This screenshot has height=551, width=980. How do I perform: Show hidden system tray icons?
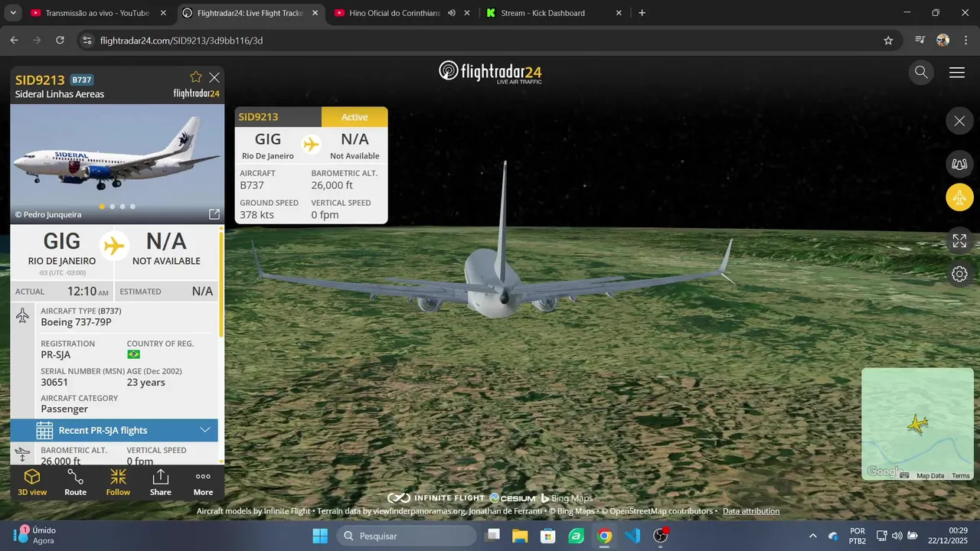point(813,536)
